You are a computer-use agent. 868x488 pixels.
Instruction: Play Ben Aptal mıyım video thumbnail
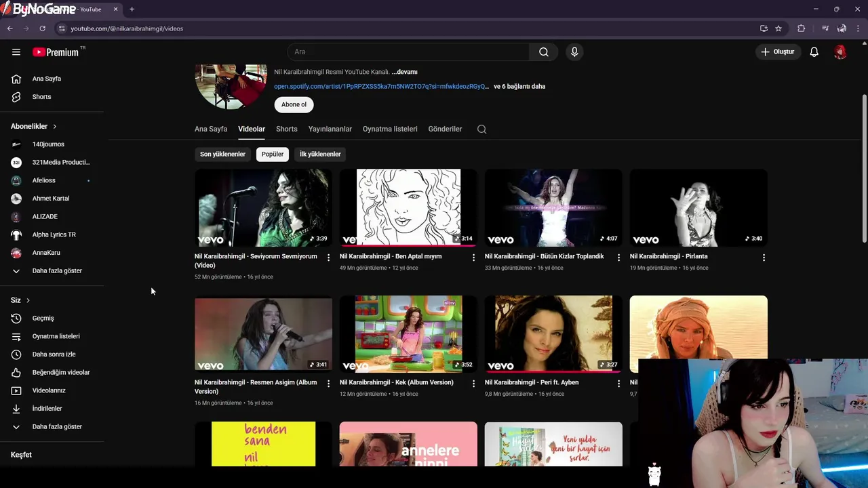click(x=408, y=207)
